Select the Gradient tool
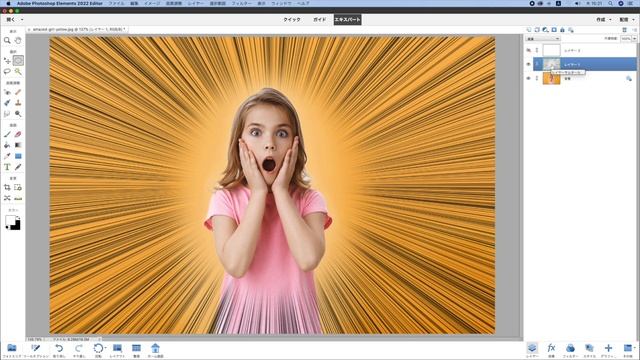 click(x=18, y=145)
